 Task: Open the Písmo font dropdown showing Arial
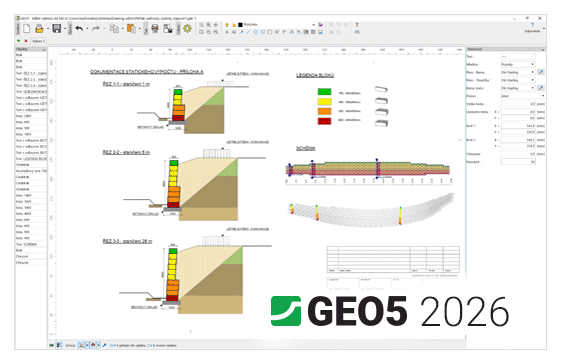tap(522, 96)
